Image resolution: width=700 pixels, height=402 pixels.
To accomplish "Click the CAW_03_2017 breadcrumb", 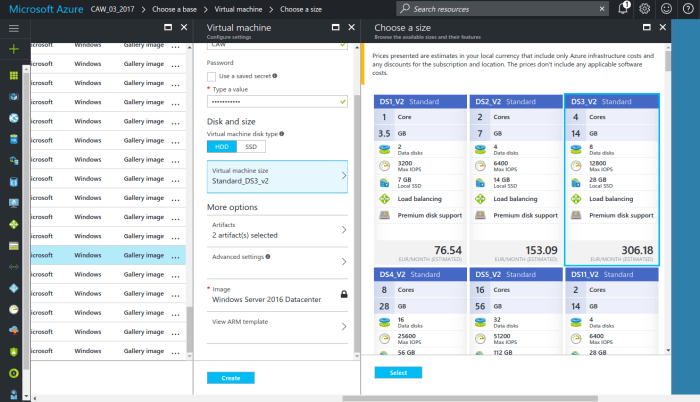I will (112, 9).
